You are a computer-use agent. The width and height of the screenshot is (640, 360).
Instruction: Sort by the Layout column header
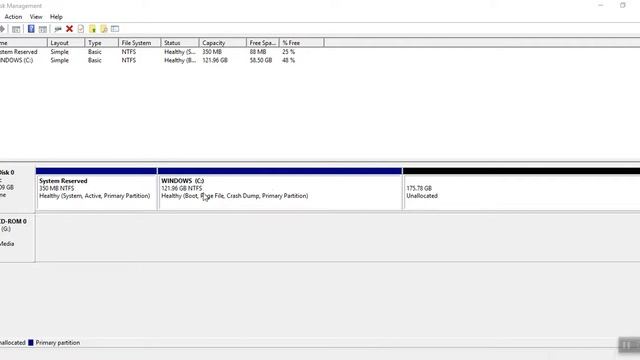(66, 43)
